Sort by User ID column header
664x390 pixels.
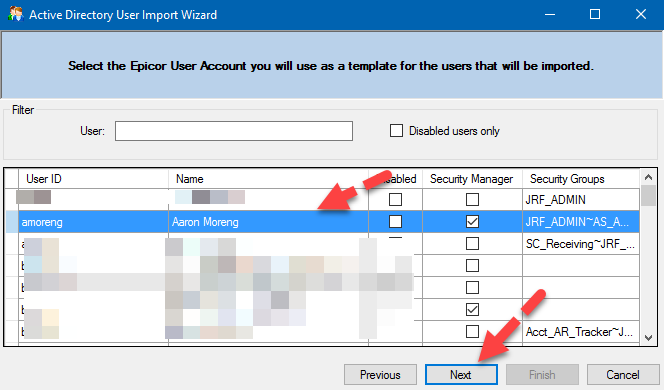point(93,179)
